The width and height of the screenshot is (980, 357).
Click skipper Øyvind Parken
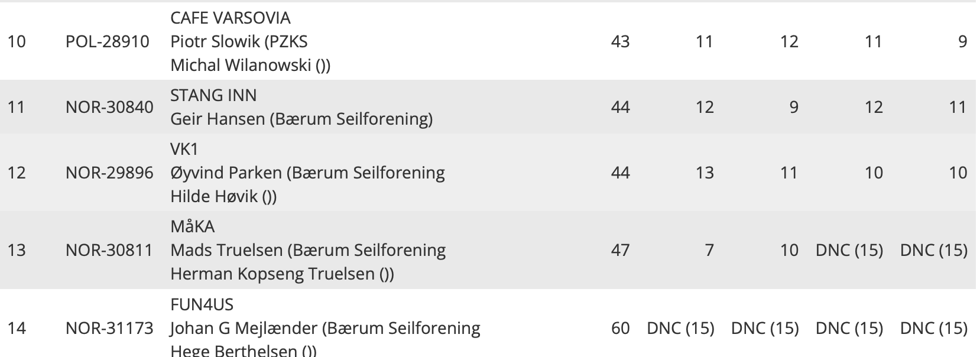click(x=226, y=173)
